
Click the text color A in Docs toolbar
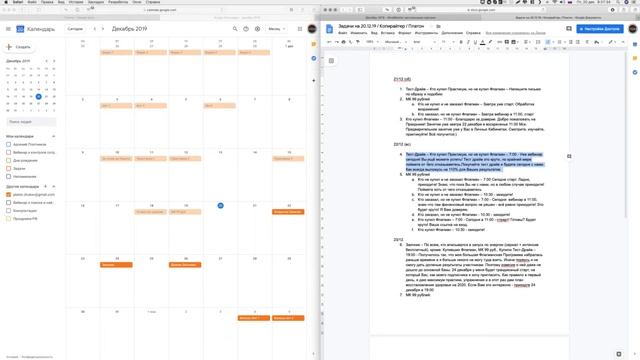[x=482, y=42]
